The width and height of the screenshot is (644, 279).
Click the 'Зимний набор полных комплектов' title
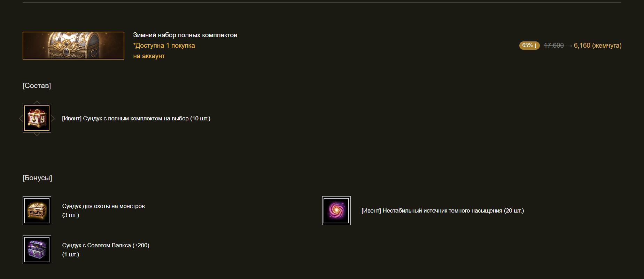tap(185, 35)
